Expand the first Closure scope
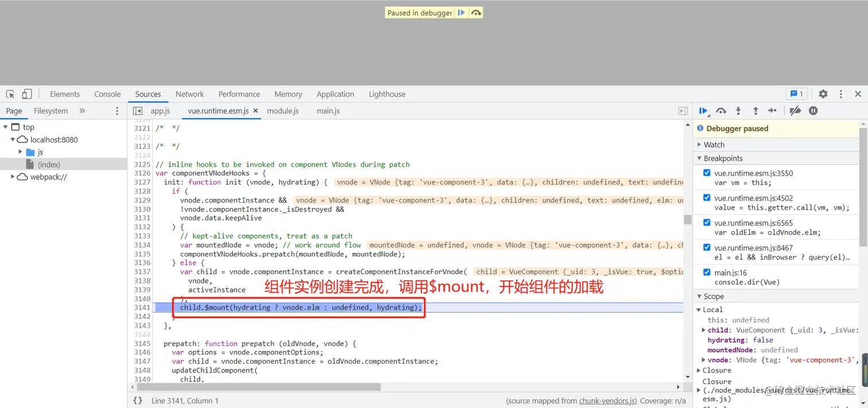Viewport: 868px width, 408px height. point(699,371)
